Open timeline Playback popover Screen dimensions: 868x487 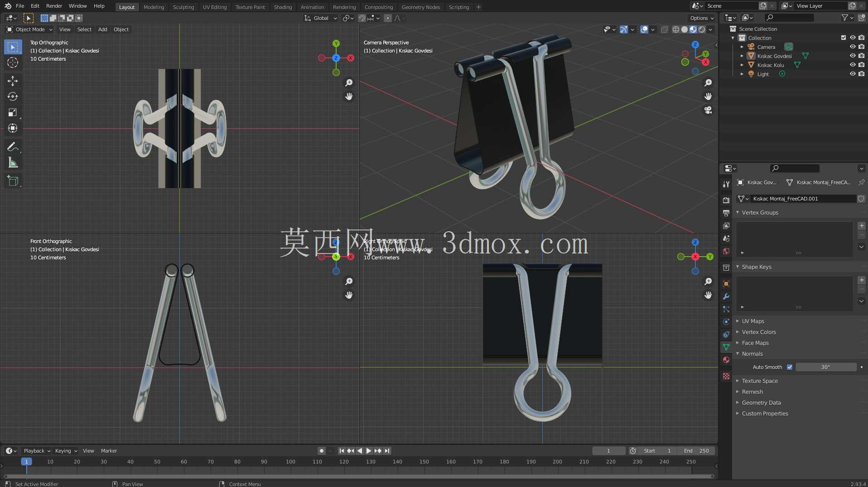coord(37,451)
